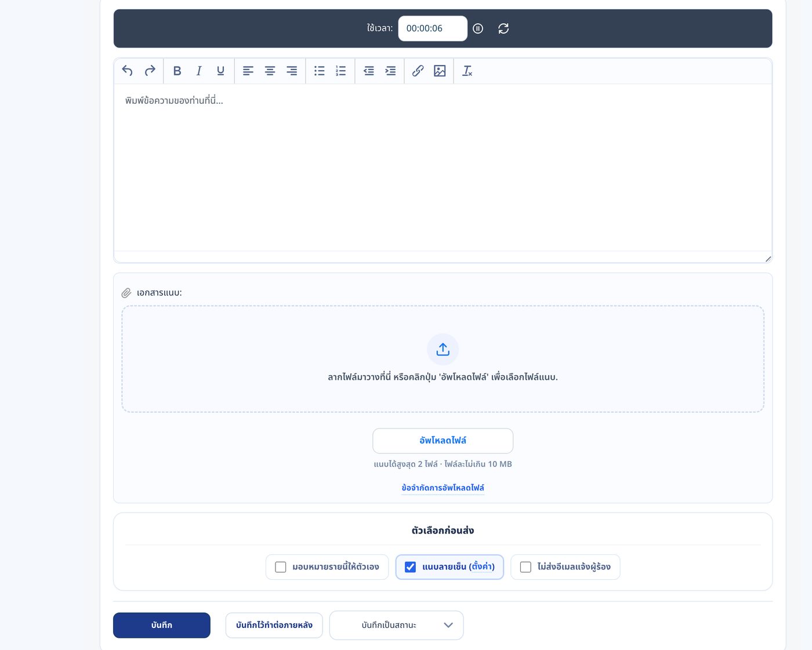Screen dimensions: 812x650
Task: Click the redo icon in editor toolbar
Action: point(150,71)
